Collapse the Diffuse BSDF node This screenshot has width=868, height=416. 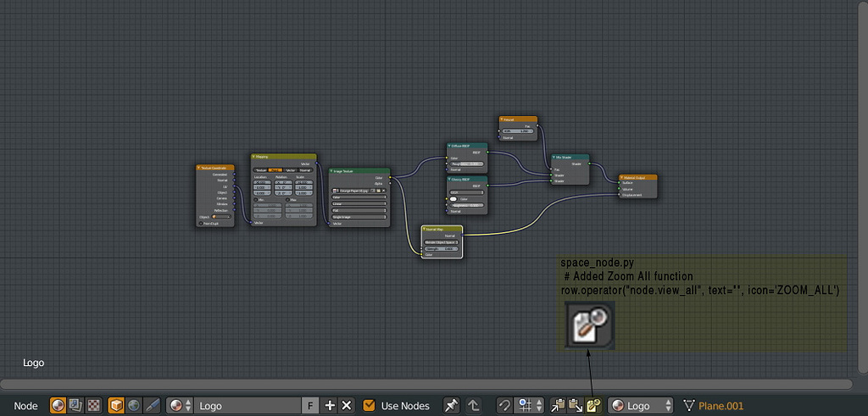(449, 146)
